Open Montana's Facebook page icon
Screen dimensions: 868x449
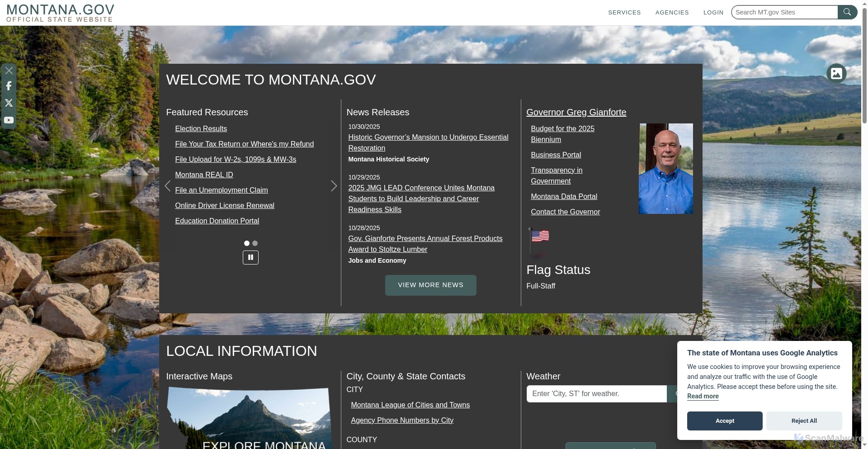9,86
